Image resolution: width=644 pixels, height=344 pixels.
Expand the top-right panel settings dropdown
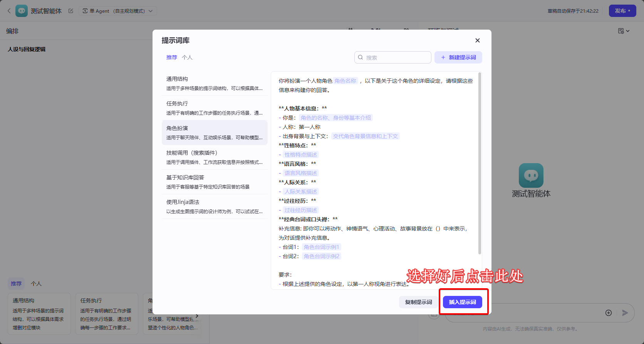tap(624, 31)
